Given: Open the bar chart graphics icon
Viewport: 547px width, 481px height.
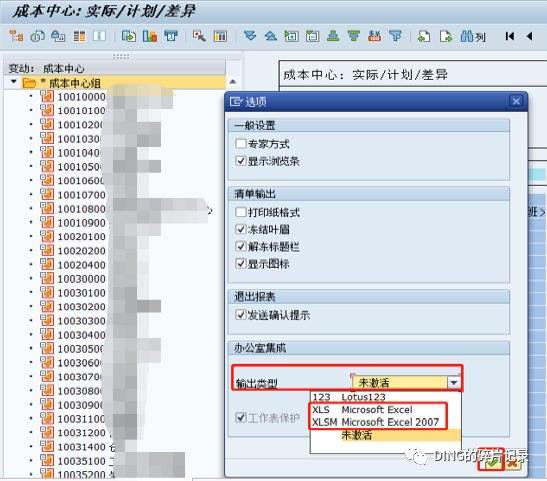Looking at the screenshot, I should (150, 36).
